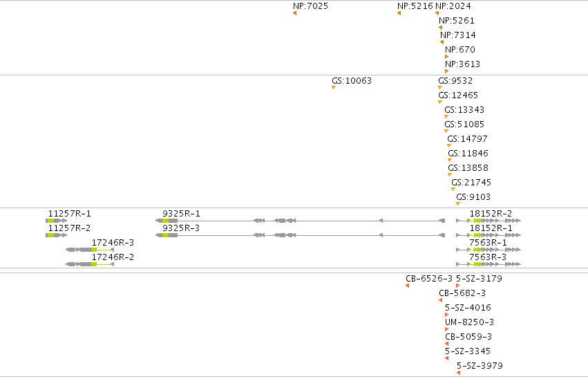Image resolution: width=588 pixels, height=377 pixels.
Task: Click the GS:14797 label text
Action: [468, 139]
